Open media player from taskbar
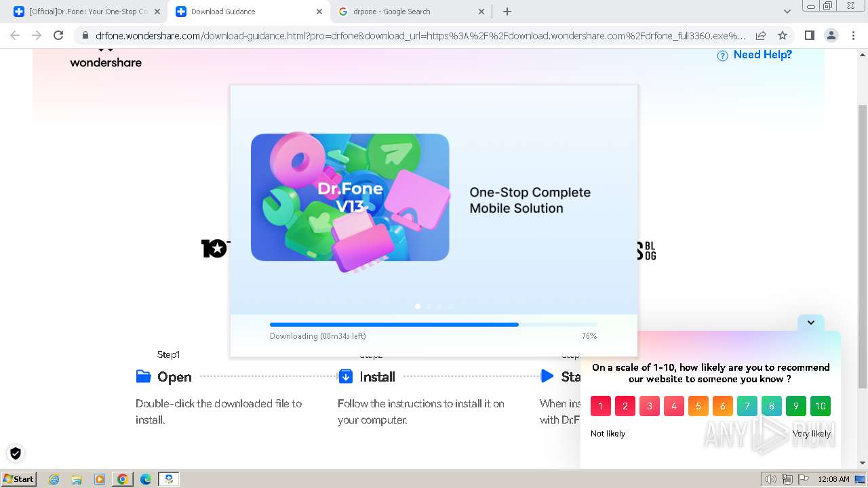Image resolution: width=868 pixels, height=488 pixels. [x=100, y=479]
